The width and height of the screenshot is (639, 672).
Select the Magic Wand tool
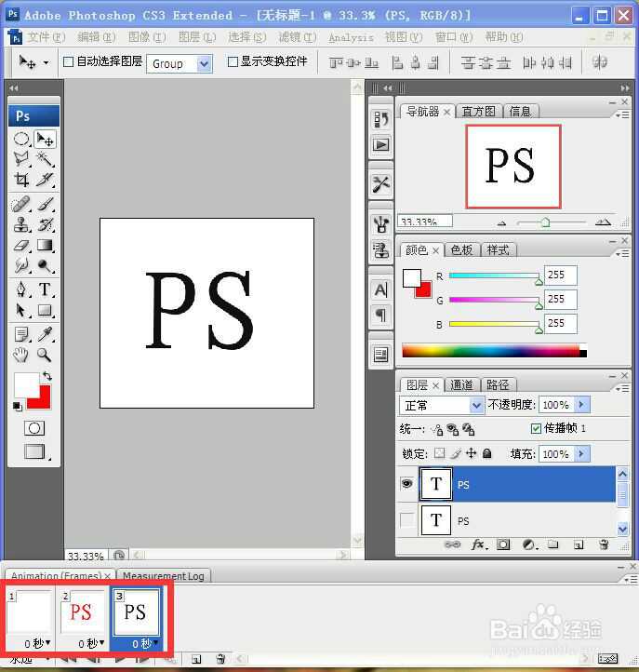point(45,159)
